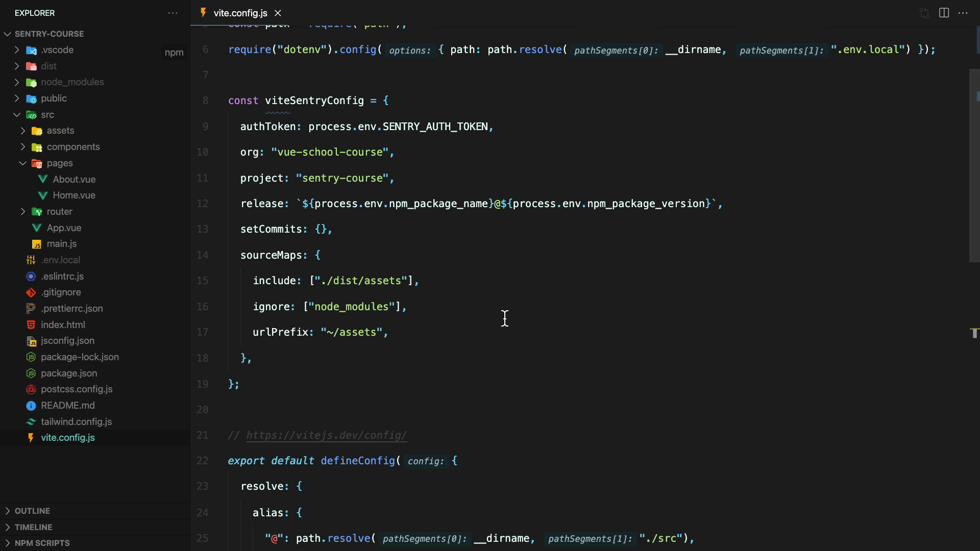Viewport: 980px width, 551px height.
Task: Click the ESLint icon beside .eslintrc.js
Action: click(x=31, y=276)
